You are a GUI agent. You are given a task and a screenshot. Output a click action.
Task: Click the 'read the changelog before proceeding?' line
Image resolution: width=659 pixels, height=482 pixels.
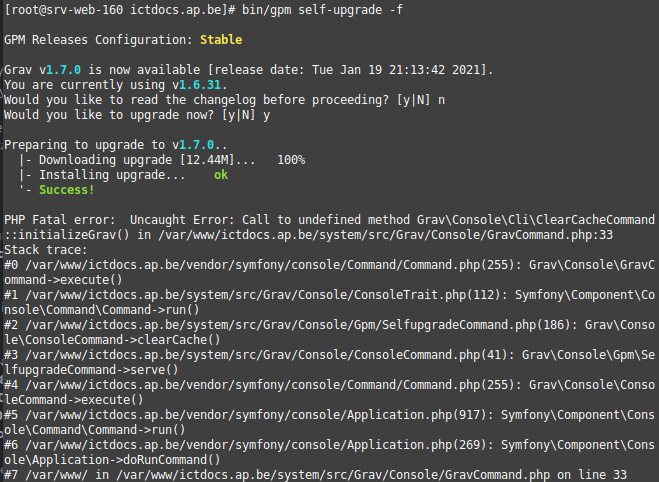[x=224, y=100]
